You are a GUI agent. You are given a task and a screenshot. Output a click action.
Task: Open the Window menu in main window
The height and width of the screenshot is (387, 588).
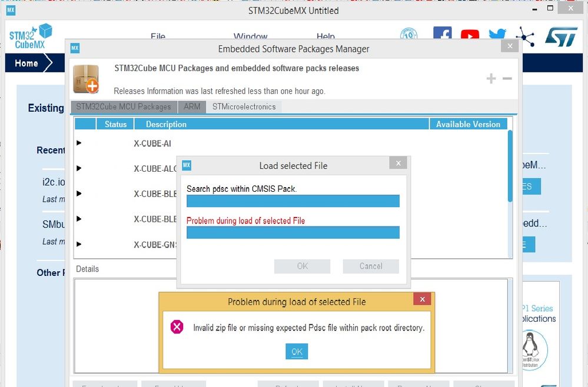[250, 36]
